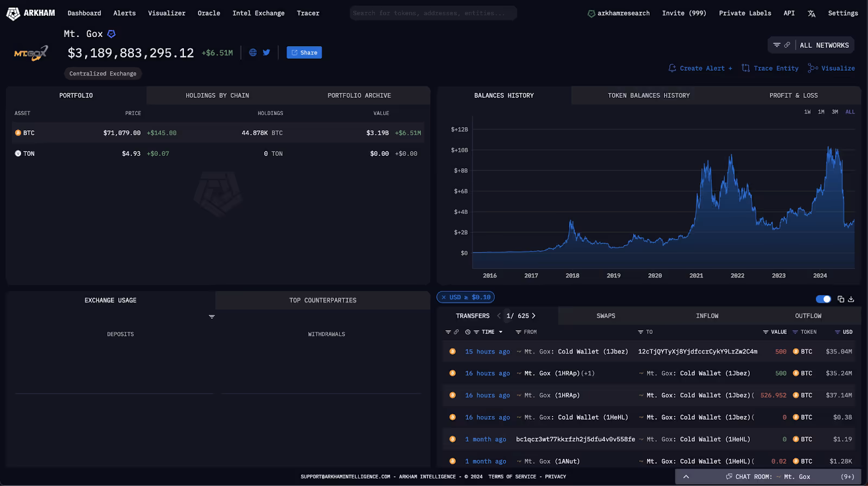The image size is (868, 486).
Task: Open TOP COUNTERPARTIES tab
Action: tap(323, 300)
